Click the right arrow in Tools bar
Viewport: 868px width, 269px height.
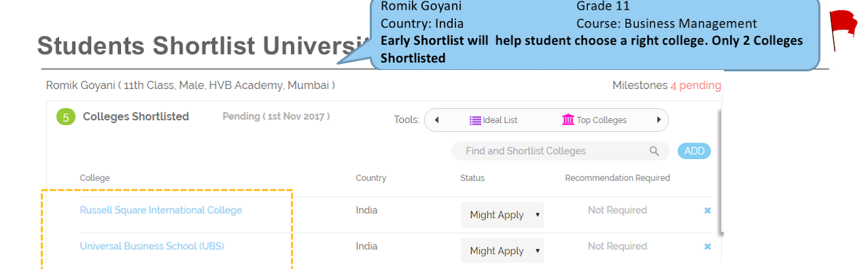coord(658,120)
